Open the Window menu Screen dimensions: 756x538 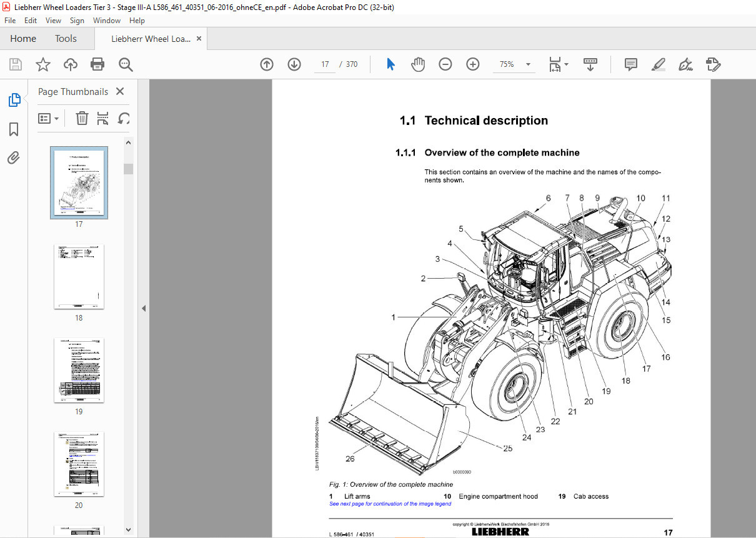(107, 21)
